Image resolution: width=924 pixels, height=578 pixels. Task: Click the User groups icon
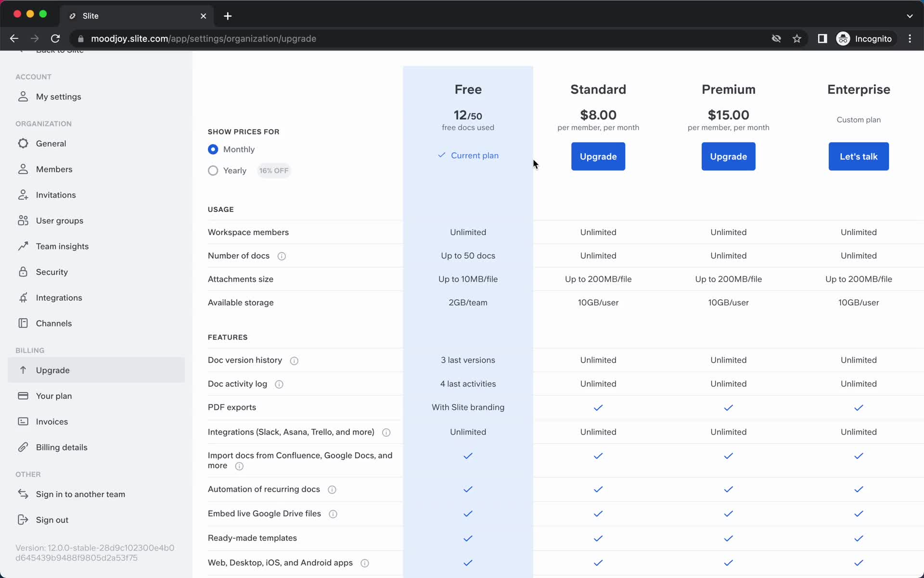(23, 221)
